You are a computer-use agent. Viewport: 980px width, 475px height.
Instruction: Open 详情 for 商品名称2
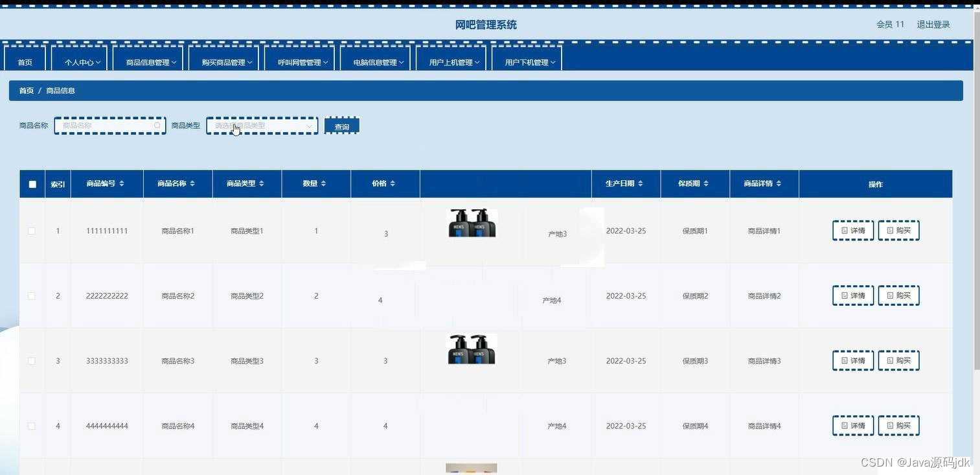tap(853, 295)
